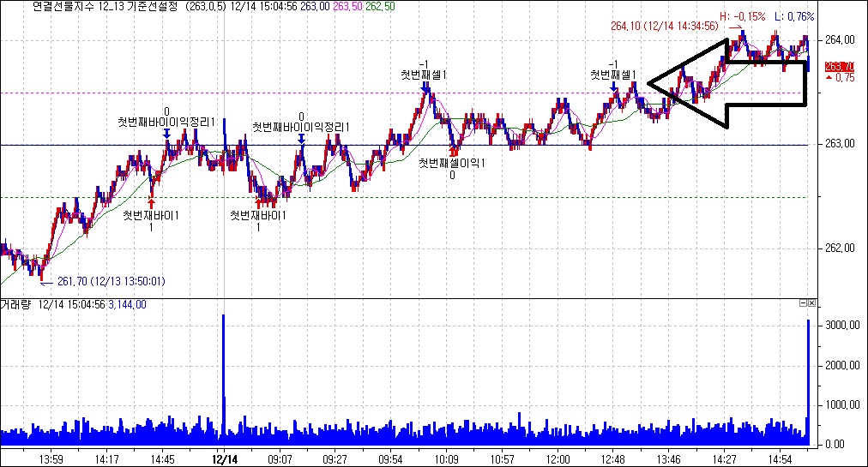Click the H: -0.15% indicator text
The image size is (868, 467).
pos(742,16)
